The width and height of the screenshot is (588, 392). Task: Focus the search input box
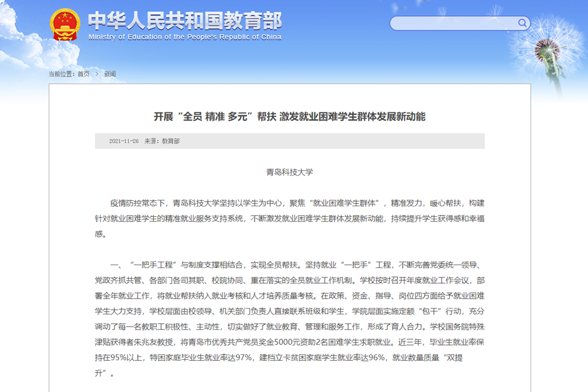point(453,24)
